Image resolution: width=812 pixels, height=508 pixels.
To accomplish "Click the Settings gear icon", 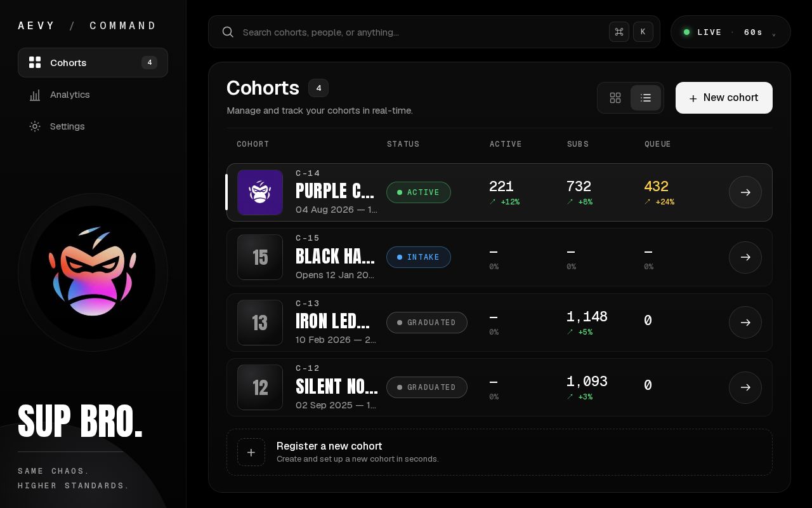I will (x=35, y=126).
